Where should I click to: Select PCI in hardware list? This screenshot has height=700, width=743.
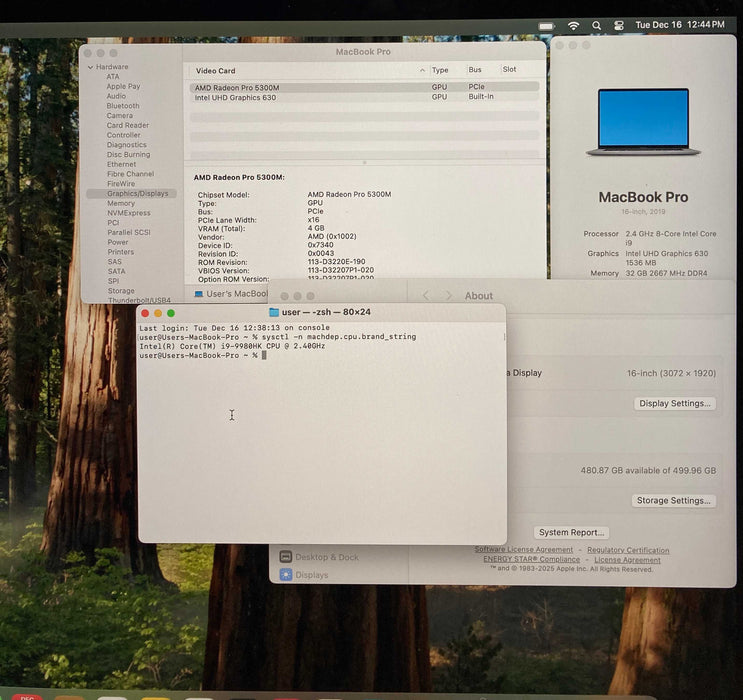point(113,223)
